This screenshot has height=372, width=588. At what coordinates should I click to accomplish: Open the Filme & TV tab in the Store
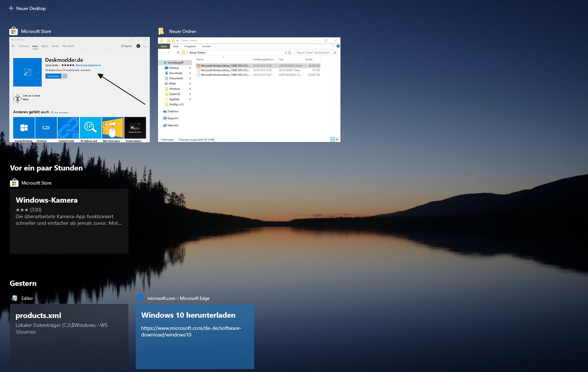click(x=68, y=46)
